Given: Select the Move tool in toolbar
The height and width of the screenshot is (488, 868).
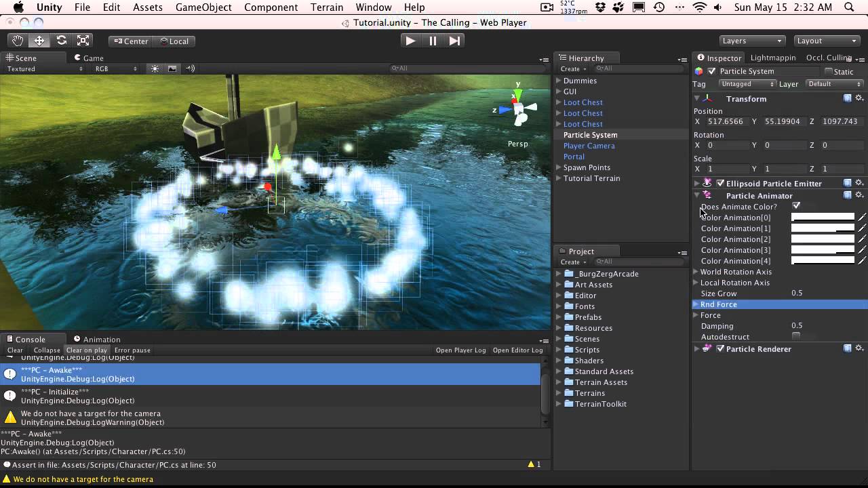Looking at the screenshot, I should pyautogui.click(x=39, y=41).
